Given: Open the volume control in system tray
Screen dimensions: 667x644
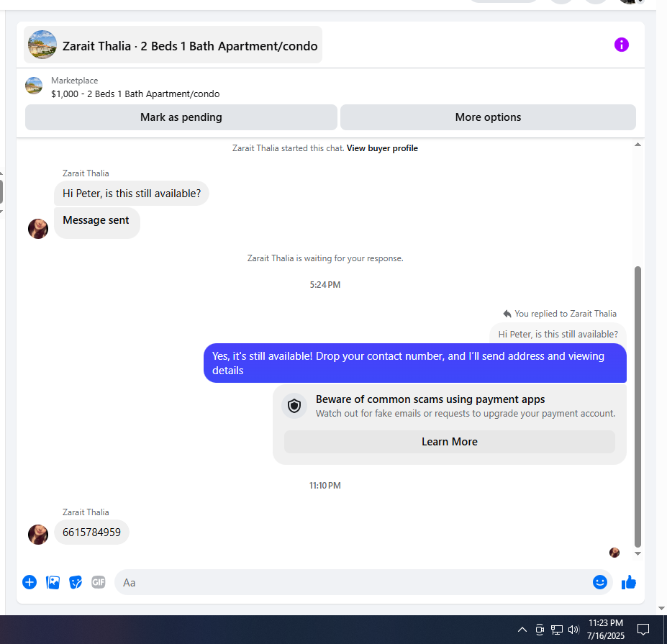Looking at the screenshot, I should tap(573, 630).
